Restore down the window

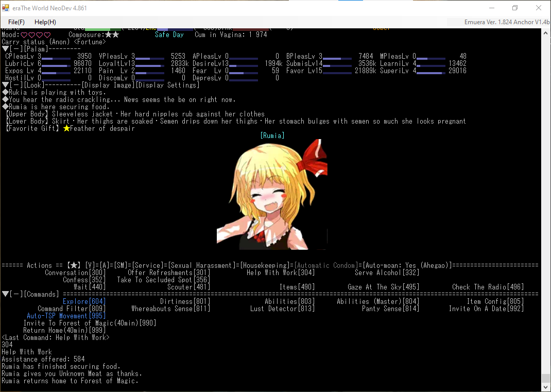pos(514,8)
